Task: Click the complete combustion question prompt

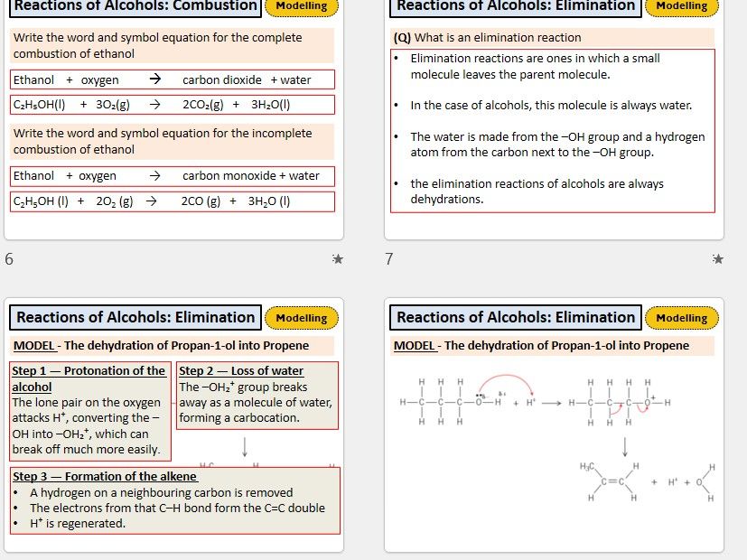Action: pyautogui.click(x=172, y=46)
